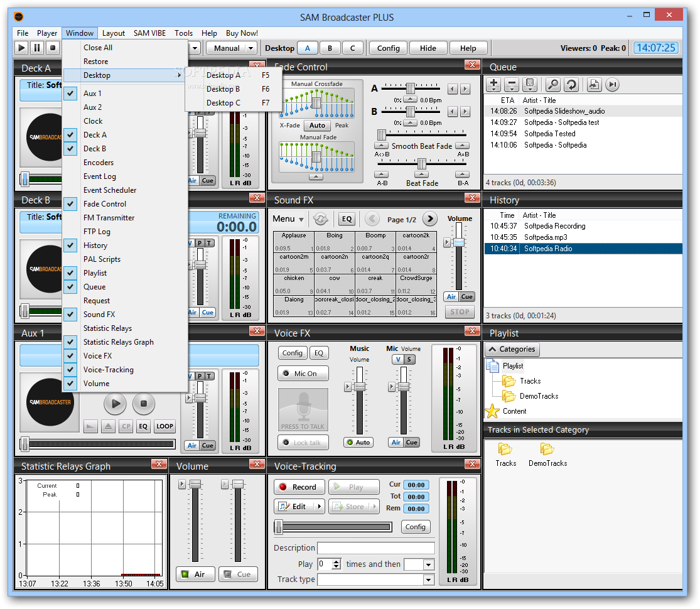Open the Playlist tree root icon
This screenshot has height=609, width=700.
[492, 365]
